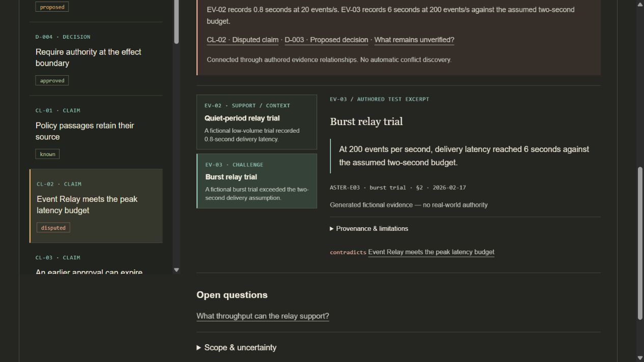
Task: Select CL-01 Policy passages retain their source
Action: pyautogui.click(x=96, y=132)
